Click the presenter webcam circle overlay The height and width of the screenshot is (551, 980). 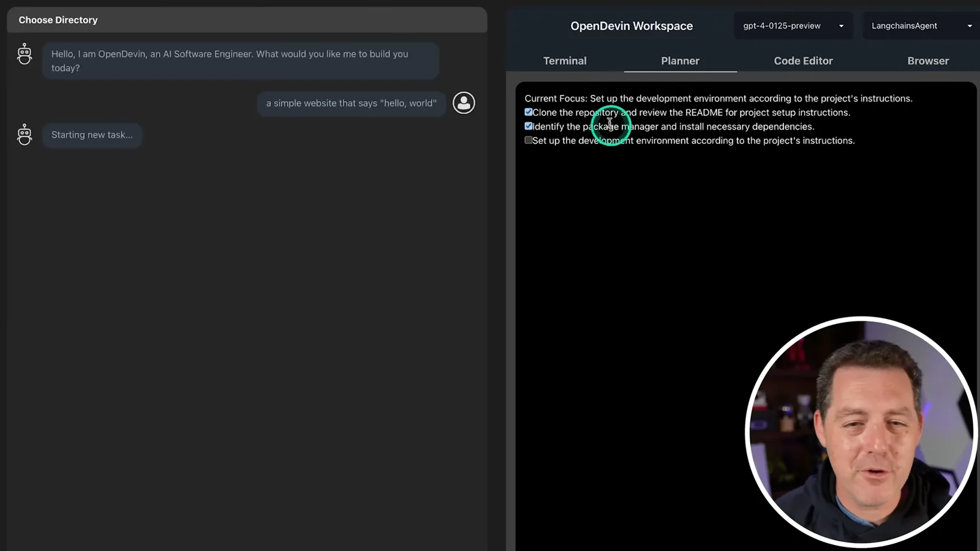861,431
